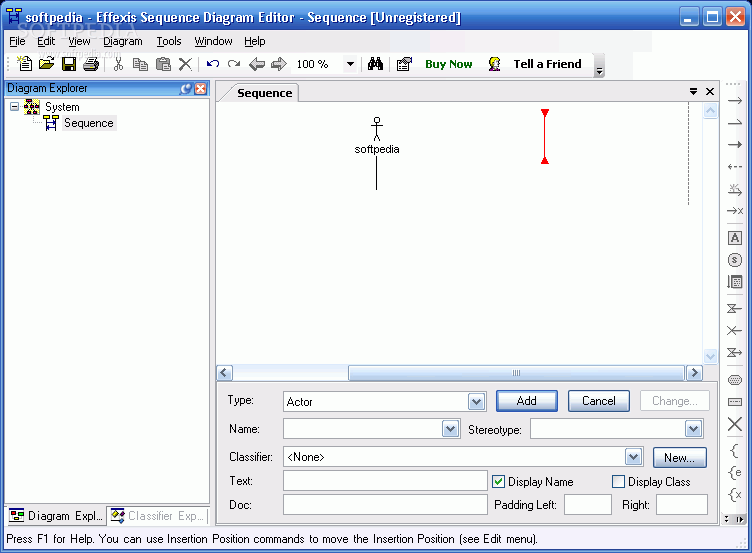The height and width of the screenshot is (553, 752).
Task: Click the Cancel button
Action: click(599, 401)
